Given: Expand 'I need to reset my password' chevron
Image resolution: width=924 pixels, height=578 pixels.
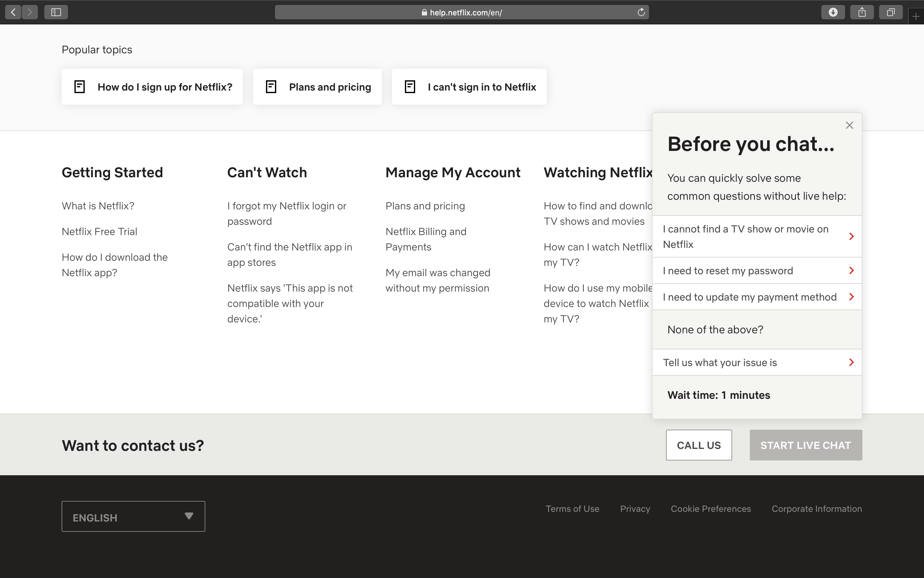Looking at the screenshot, I should coord(851,271).
